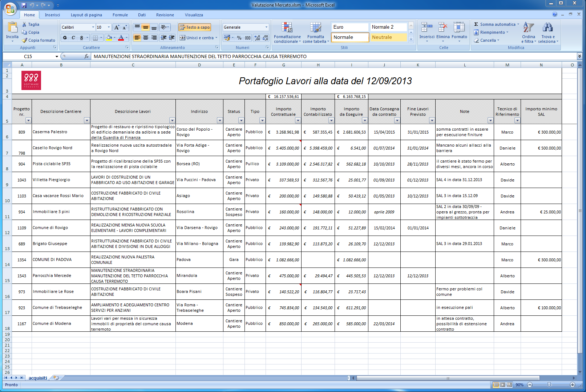Decrease indent icon
586x392 pixels.
[163, 38]
